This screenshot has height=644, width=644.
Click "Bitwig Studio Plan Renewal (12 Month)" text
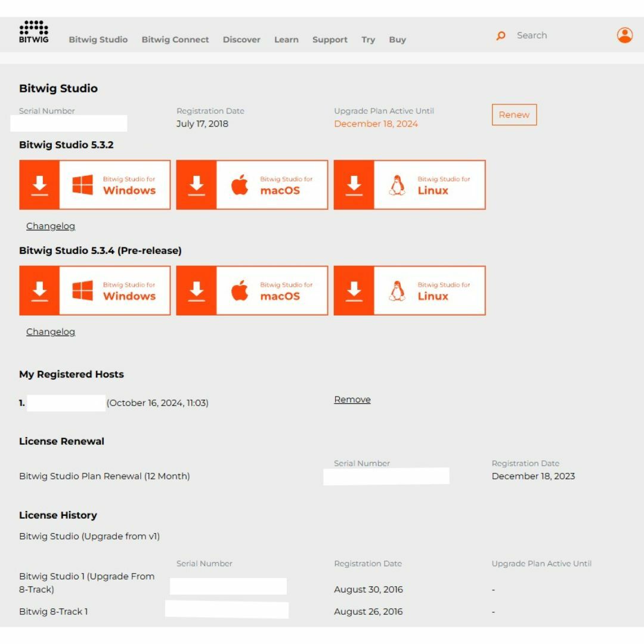[104, 476]
